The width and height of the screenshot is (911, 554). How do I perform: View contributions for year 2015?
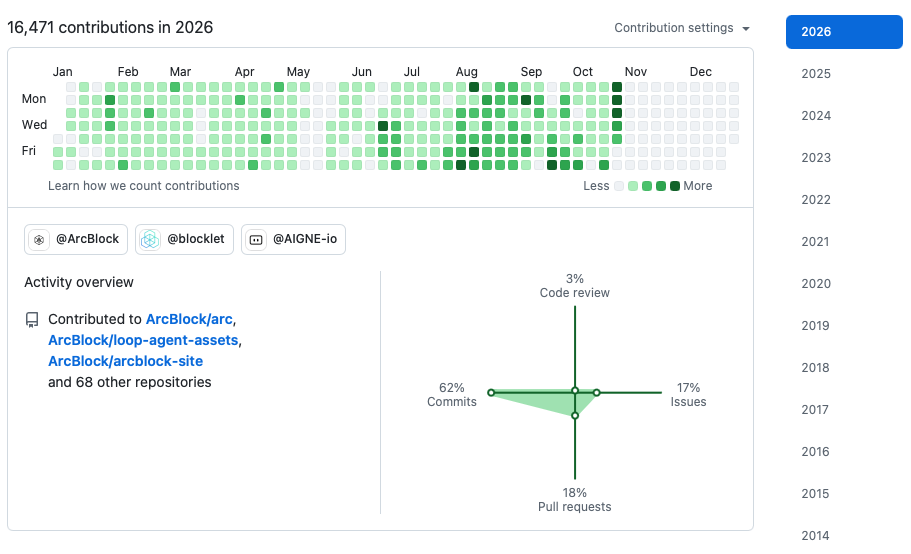coord(816,494)
